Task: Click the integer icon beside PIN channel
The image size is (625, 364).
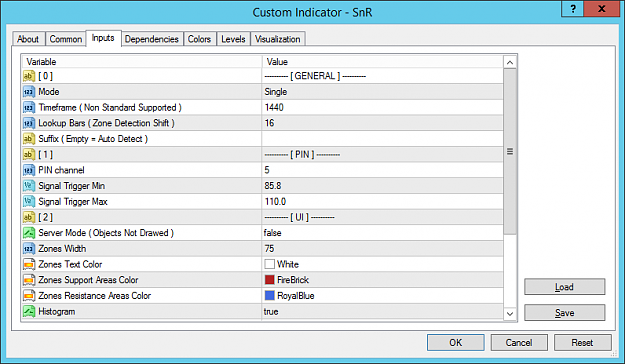Action: click(x=29, y=171)
